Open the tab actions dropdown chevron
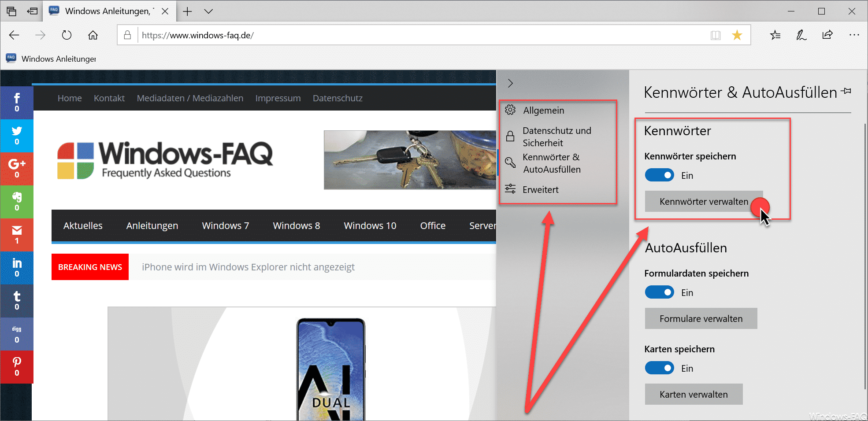The image size is (868, 421). [x=208, y=11]
